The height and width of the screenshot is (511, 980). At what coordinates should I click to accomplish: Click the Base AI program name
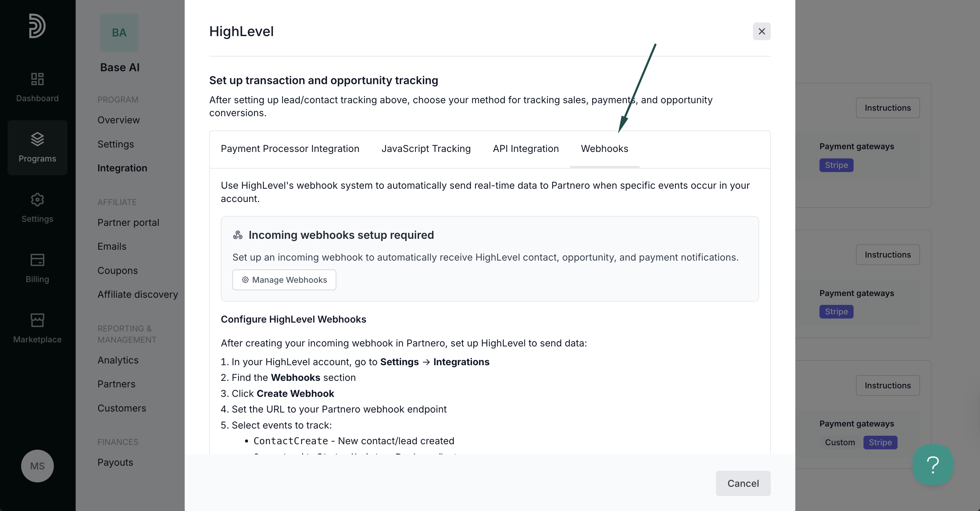[120, 67]
